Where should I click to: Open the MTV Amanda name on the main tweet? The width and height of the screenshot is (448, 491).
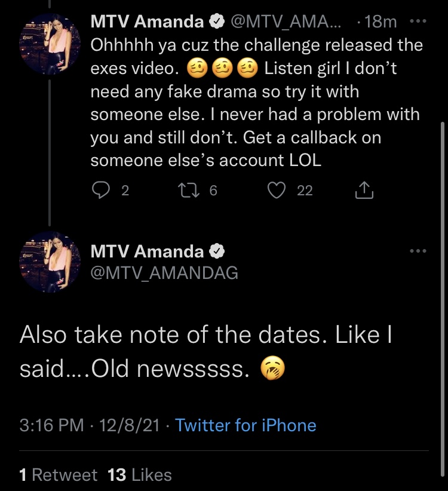pos(147,251)
